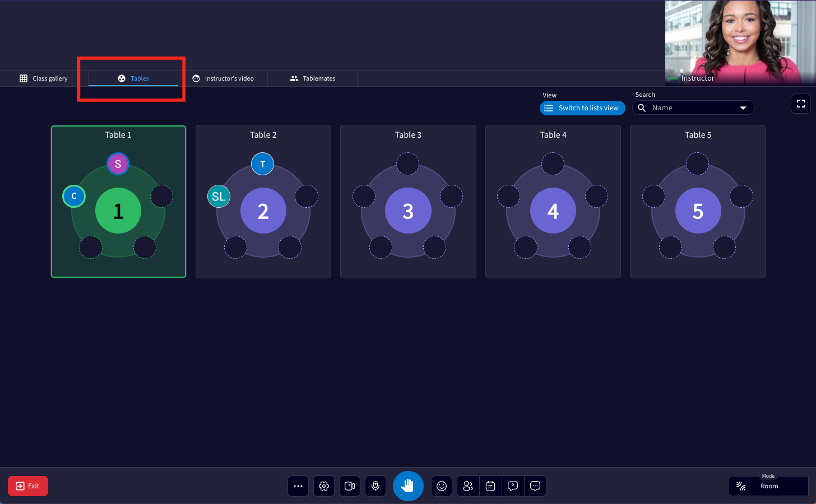Image resolution: width=816 pixels, height=504 pixels.
Task: Open the Name search dropdown arrow
Action: pyautogui.click(x=743, y=108)
